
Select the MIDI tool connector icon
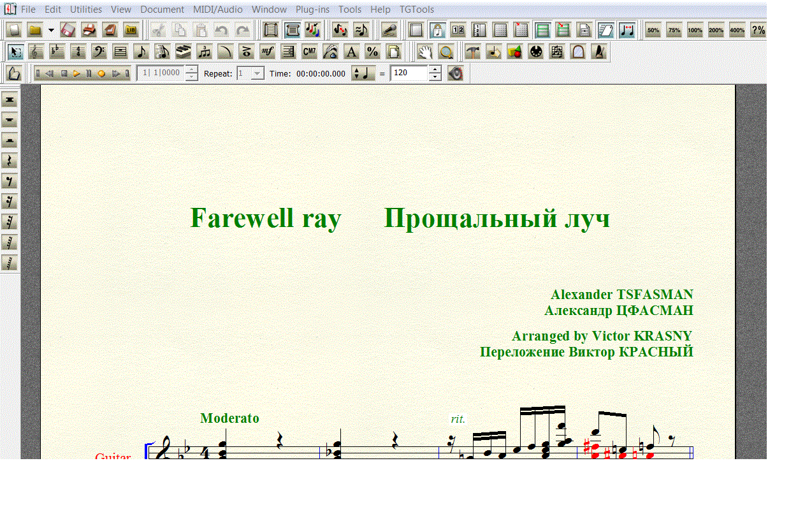coord(536,52)
